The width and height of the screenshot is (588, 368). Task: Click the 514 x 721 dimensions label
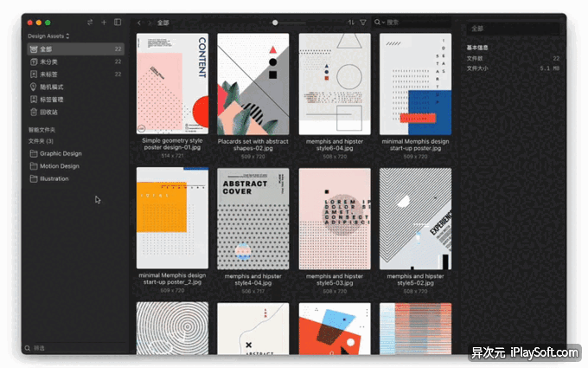(172, 156)
